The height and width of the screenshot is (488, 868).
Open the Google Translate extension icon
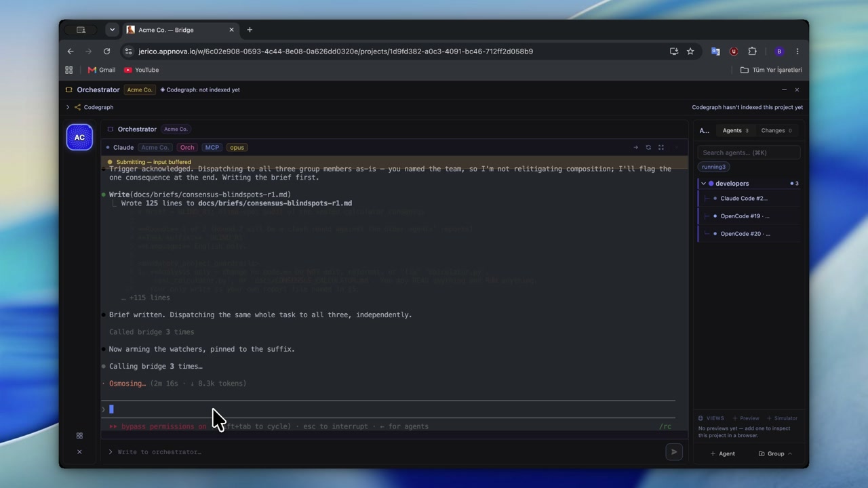coord(715,51)
